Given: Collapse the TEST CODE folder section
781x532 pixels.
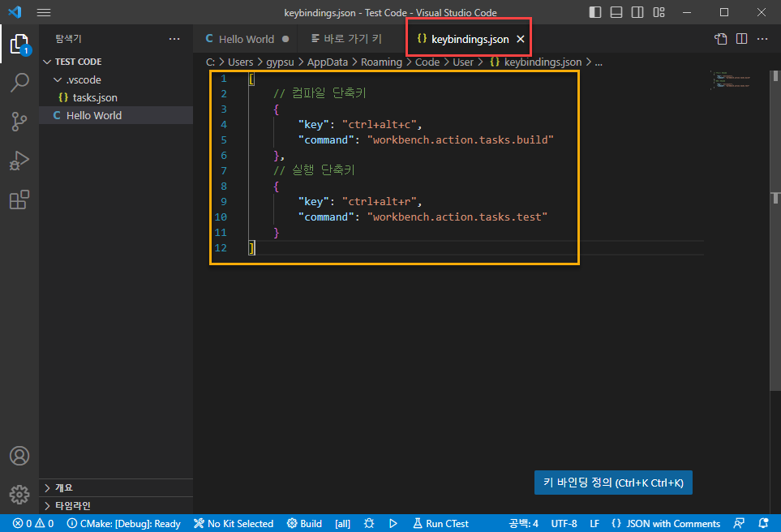Looking at the screenshot, I should 116,62.
